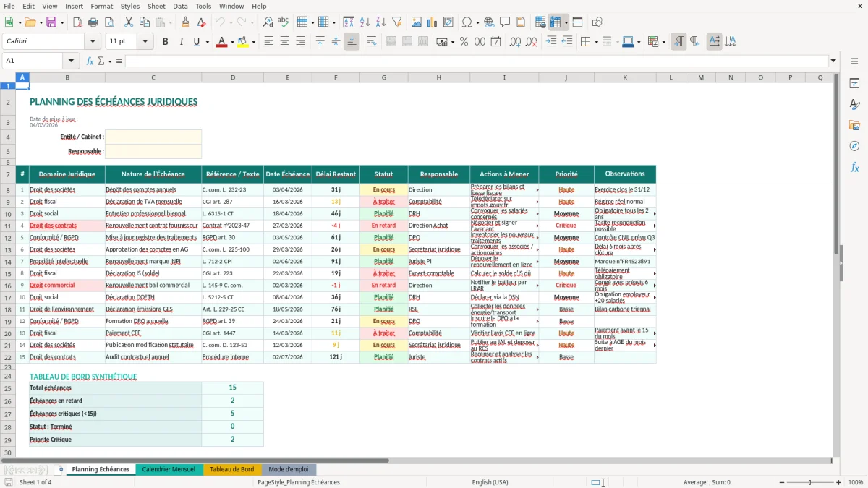Open sidebar Styles panel icon
The height and width of the screenshot is (488, 868).
[854, 104]
